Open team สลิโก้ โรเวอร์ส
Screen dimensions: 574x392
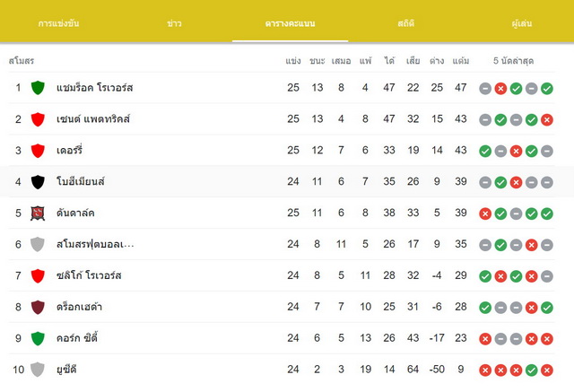89,275
